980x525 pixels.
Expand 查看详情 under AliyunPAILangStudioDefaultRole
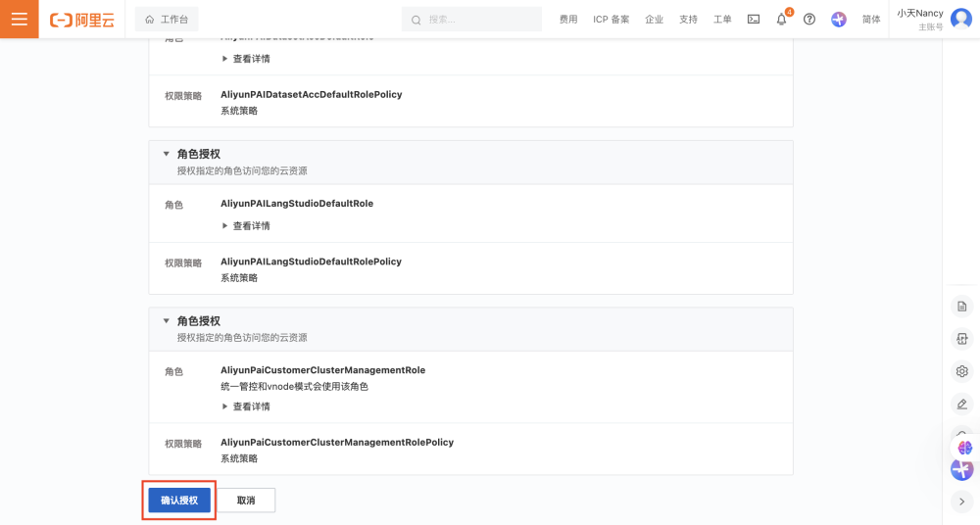click(246, 225)
